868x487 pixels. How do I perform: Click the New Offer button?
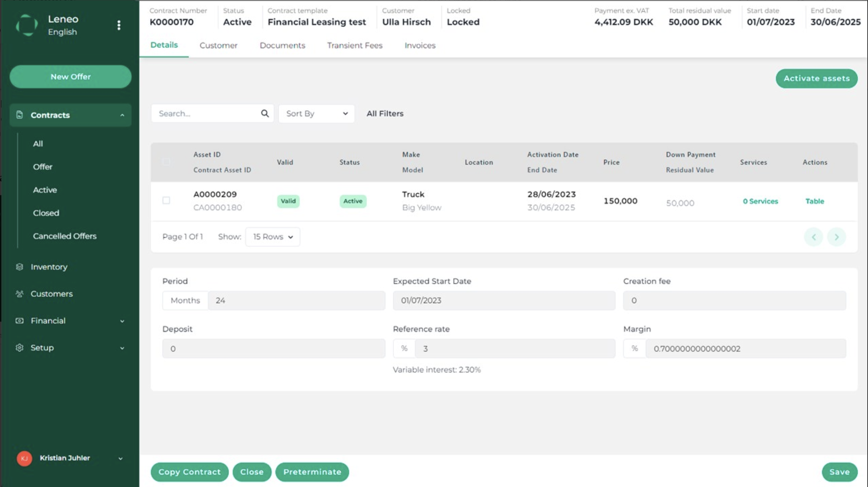71,77
